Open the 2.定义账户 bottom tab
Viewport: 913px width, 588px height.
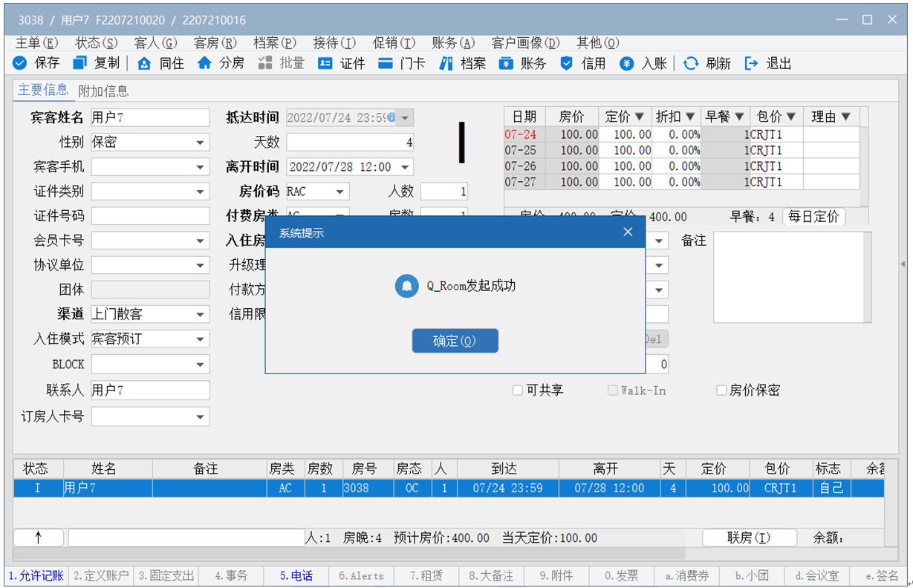pyautogui.click(x=101, y=575)
